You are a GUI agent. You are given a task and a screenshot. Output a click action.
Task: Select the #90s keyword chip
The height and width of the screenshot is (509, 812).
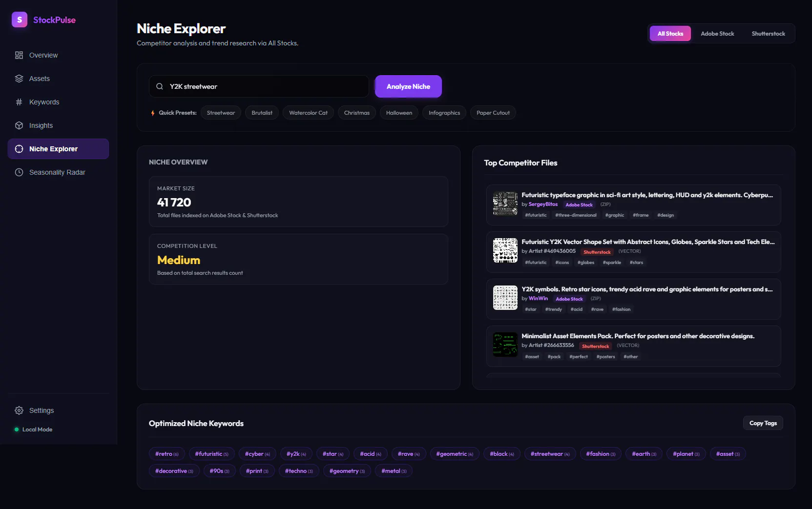pos(220,471)
